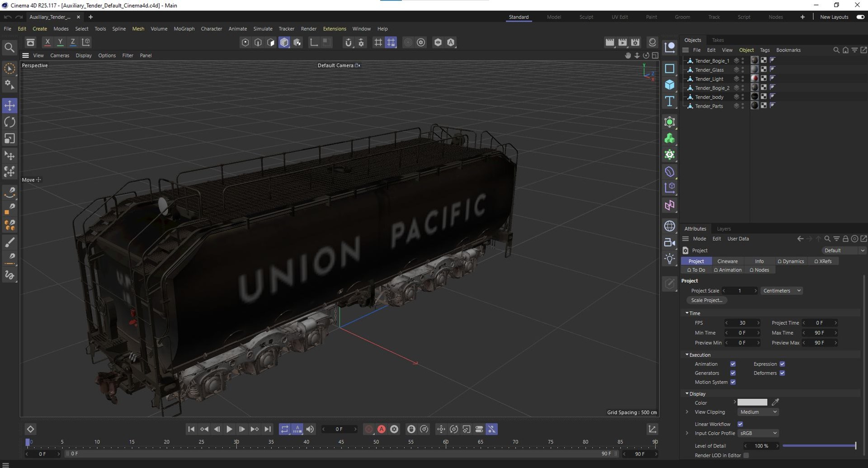Uncheck the Generators checkbox
Image resolution: width=868 pixels, height=468 pixels.
pos(733,373)
